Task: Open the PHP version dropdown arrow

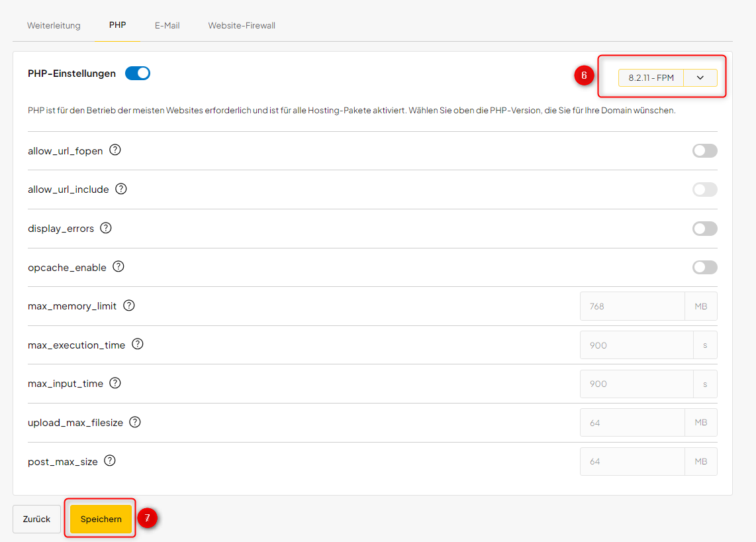Action: (700, 78)
